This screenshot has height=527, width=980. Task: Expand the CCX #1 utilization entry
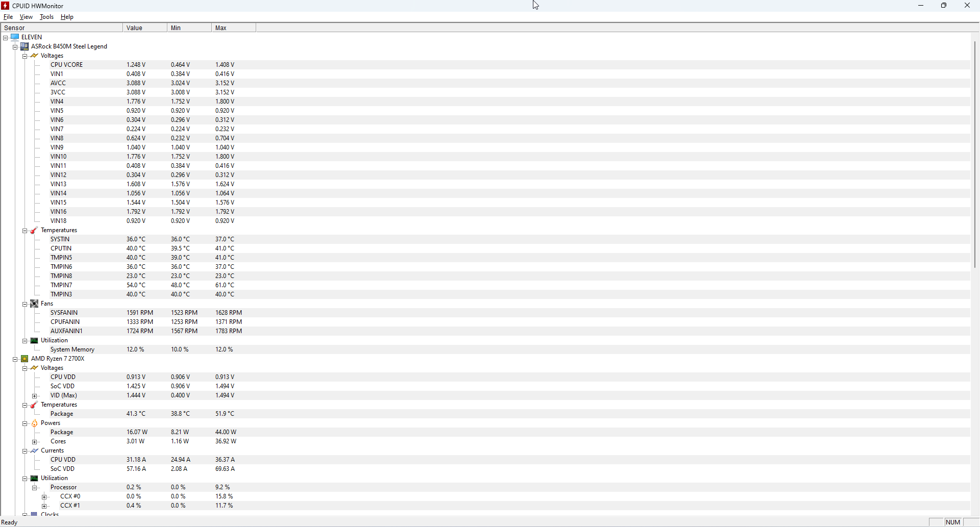(x=44, y=506)
